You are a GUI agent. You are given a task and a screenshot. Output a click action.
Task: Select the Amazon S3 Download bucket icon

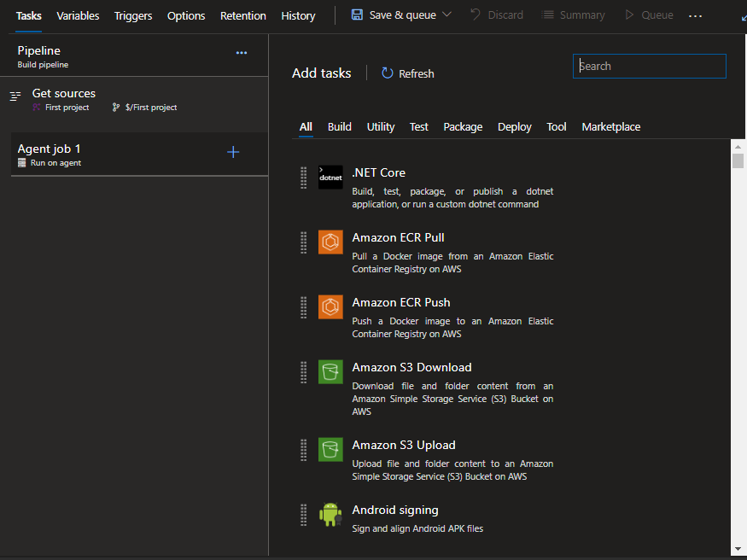pyautogui.click(x=330, y=371)
